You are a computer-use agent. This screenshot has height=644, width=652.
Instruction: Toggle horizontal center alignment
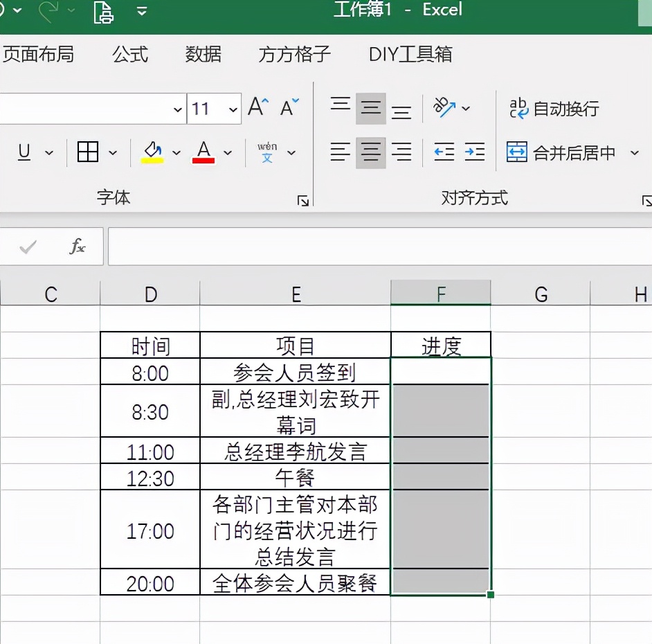pos(371,152)
